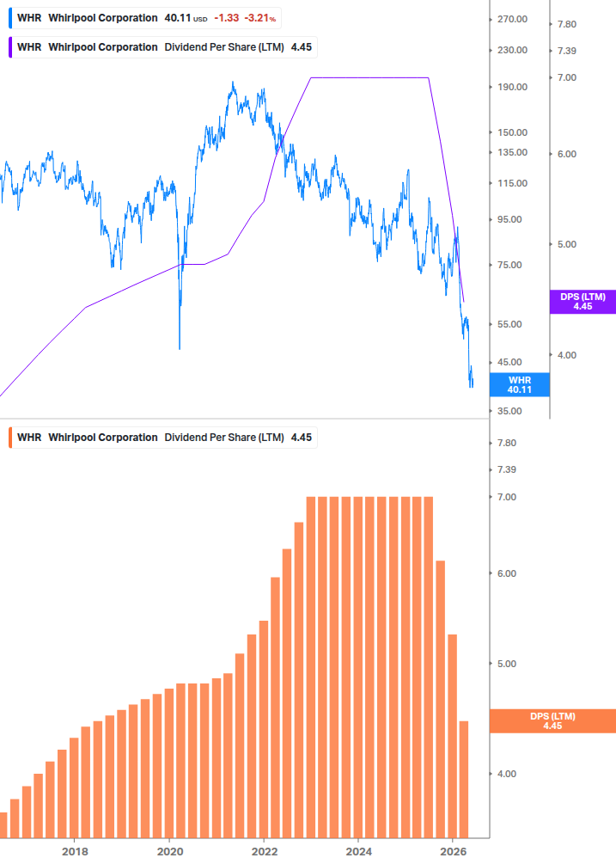Click the 2026 label on time axis
This screenshot has height=864, width=616.
[x=454, y=852]
